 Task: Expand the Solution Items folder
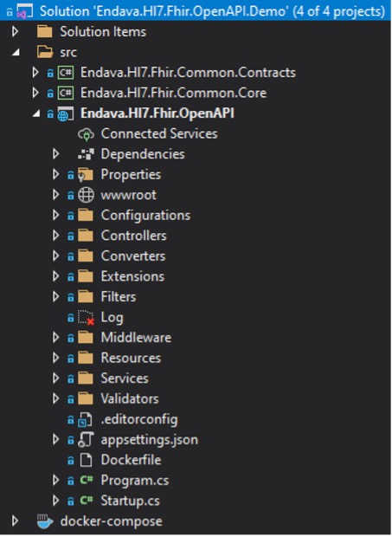click(15, 32)
